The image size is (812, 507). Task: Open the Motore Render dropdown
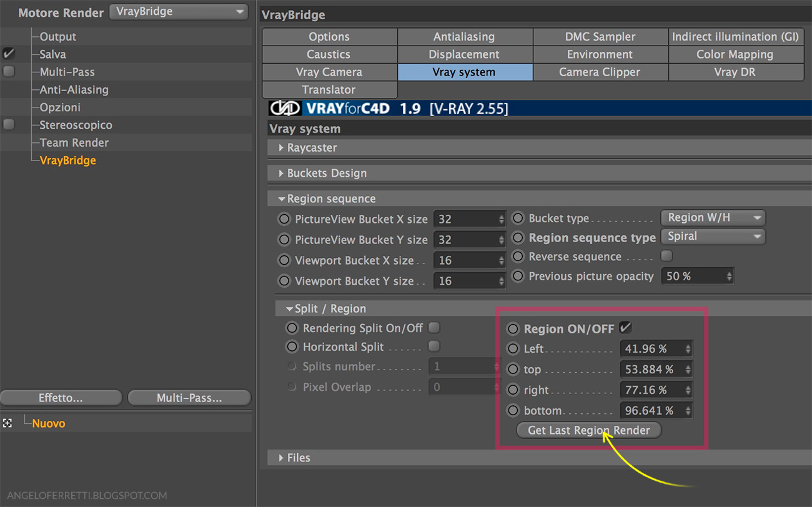pyautogui.click(x=179, y=12)
